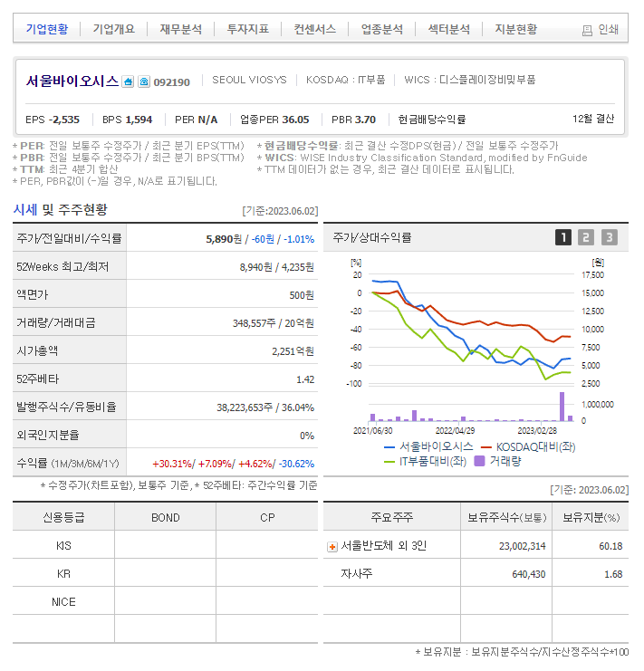The width and height of the screenshot is (644, 671).
Task: Click the purple 거래량 legend square
Action: [x=480, y=461]
